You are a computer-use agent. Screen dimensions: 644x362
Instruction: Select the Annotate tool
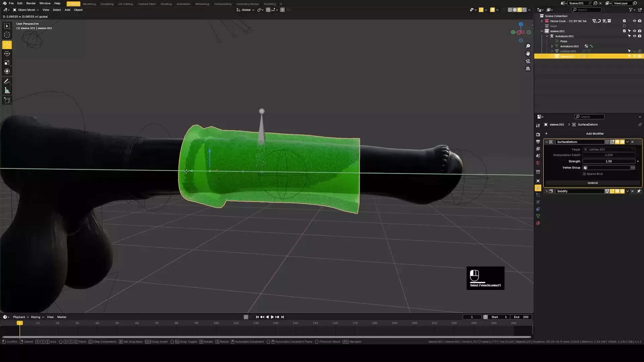(7, 81)
